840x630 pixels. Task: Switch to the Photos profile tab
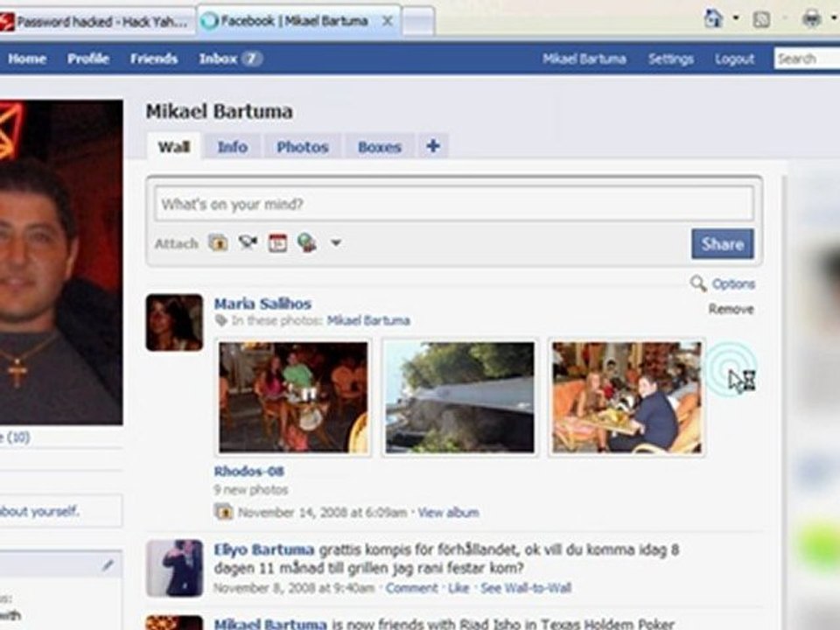point(303,147)
